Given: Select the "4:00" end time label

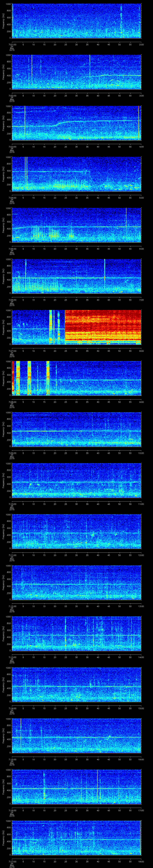Looking at the screenshot, I should coord(141,147).
